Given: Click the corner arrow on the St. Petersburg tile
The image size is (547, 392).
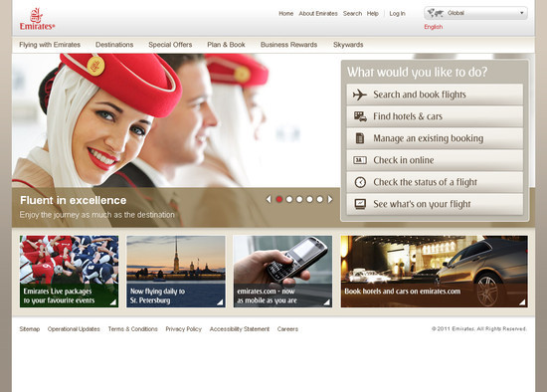Looking at the screenshot, I should coord(220,302).
